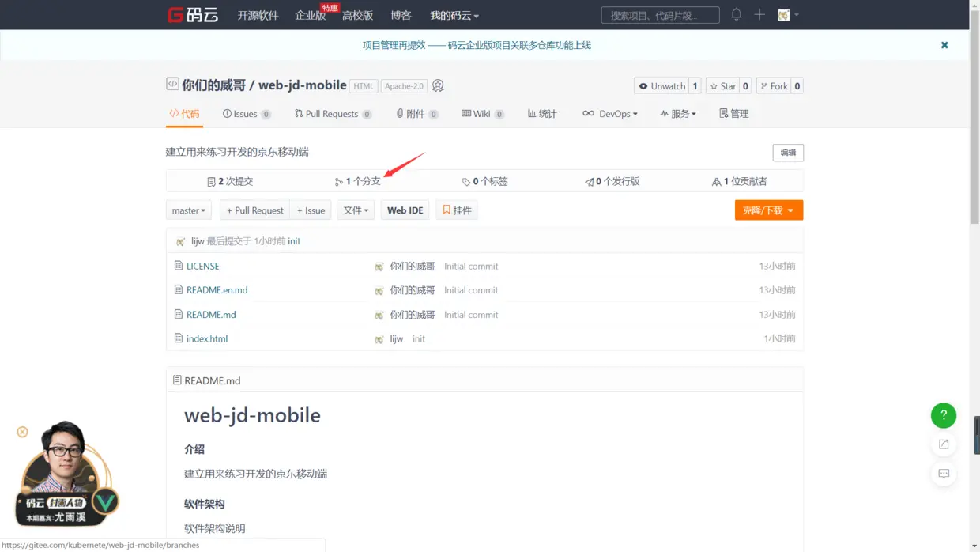Screen dimensions: 980x552
Task: Open the README.md file link
Action: click(211, 315)
